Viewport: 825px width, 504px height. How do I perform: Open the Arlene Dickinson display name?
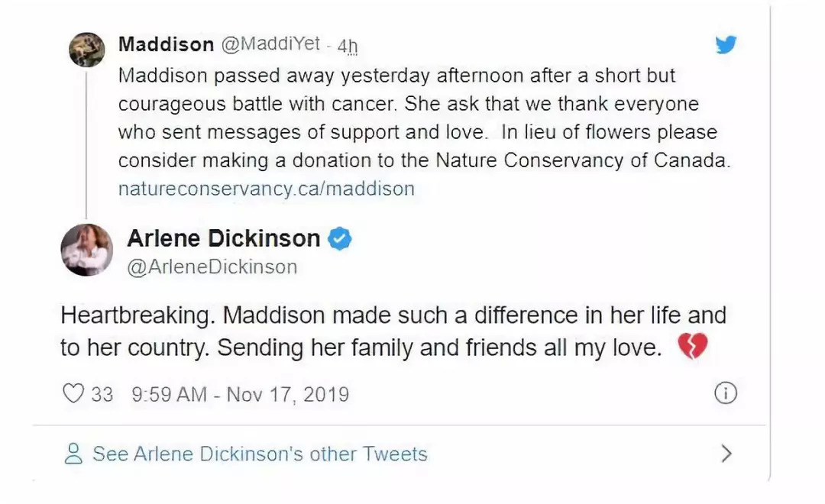(223, 239)
